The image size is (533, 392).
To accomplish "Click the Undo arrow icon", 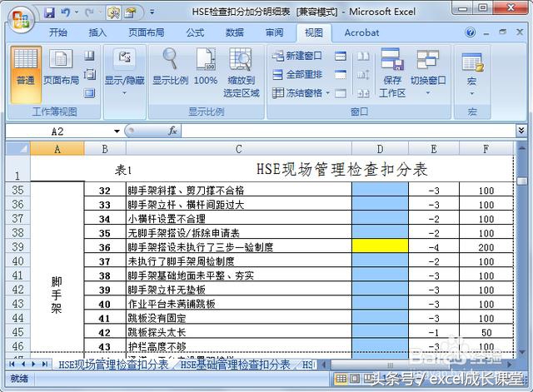I will pos(66,13).
